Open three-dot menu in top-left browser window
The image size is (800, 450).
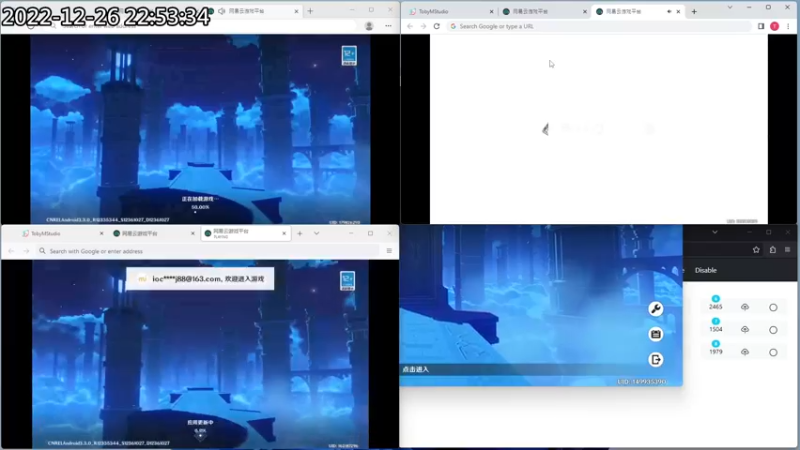coord(388,26)
